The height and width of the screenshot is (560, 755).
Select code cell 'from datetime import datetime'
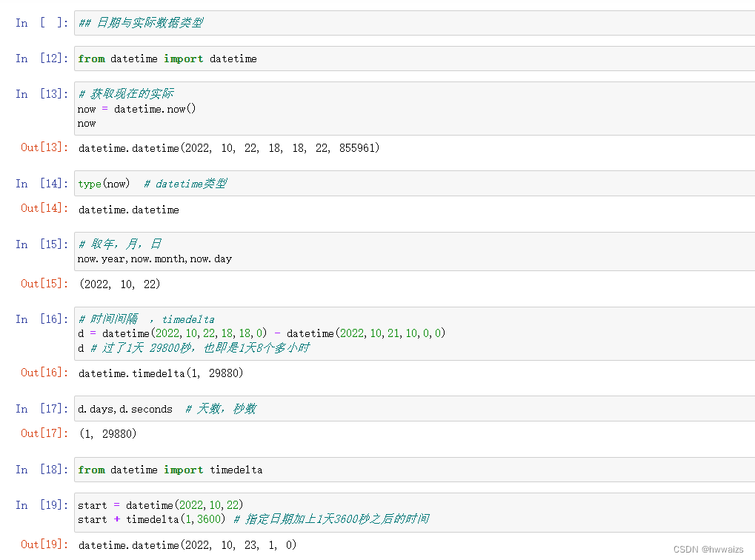coord(415,59)
